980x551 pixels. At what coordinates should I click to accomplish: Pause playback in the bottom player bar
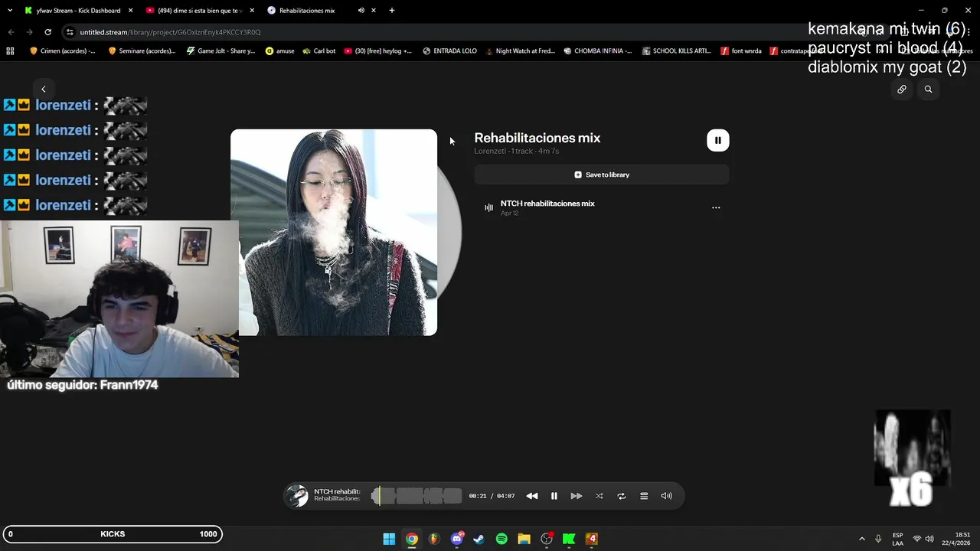(x=554, y=496)
